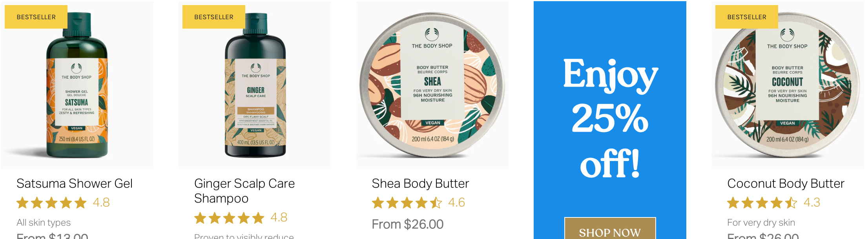Click the 4.8 star rating under Satsuma
868x239 pixels.
tap(63, 203)
